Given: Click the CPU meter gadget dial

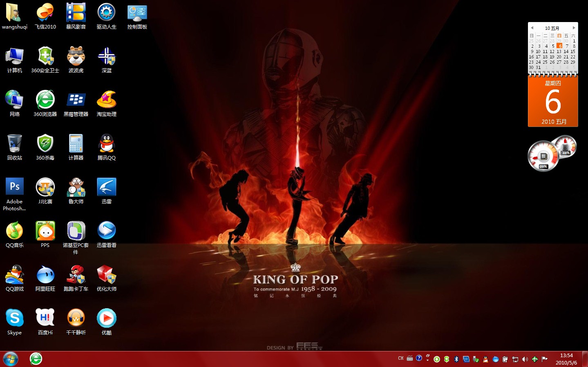Looking at the screenshot, I should pos(543,156).
